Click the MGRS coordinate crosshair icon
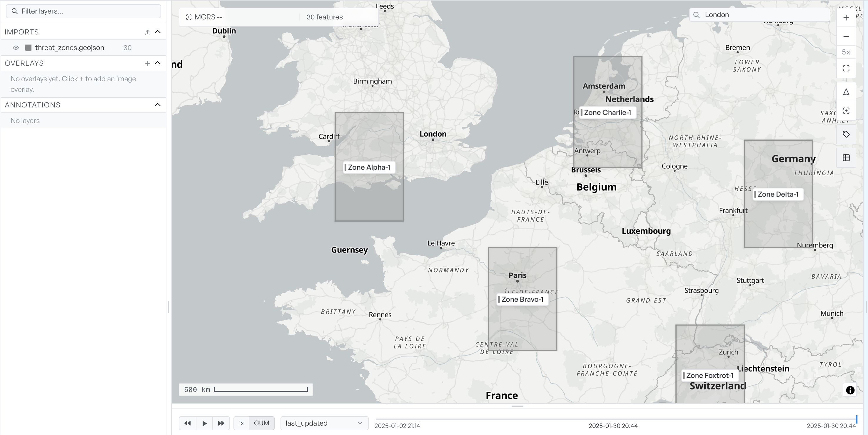Screen dimensions: 868x435 click(189, 17)
